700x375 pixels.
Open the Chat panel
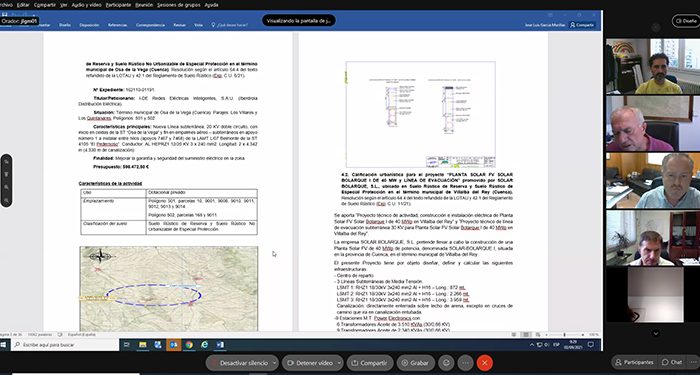pos(672,362)
